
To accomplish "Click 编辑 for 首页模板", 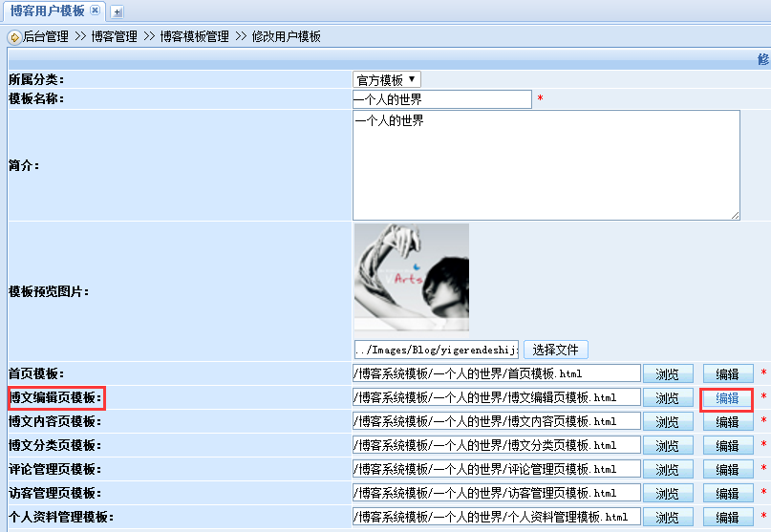I will (x=727, y=373).
